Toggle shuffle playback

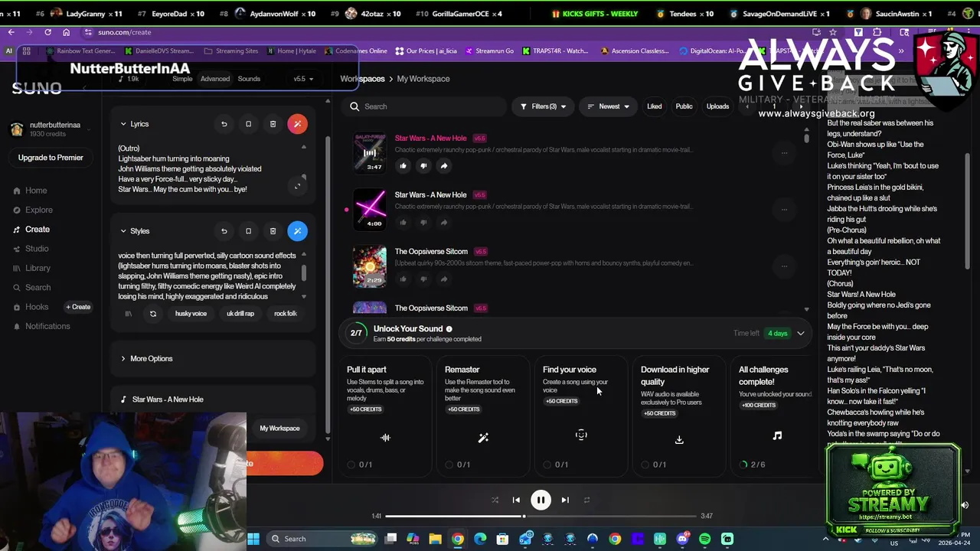click(495, 500)
